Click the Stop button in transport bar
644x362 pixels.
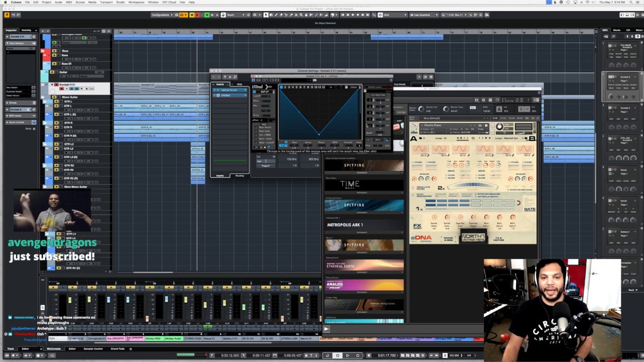pos(337,355)
